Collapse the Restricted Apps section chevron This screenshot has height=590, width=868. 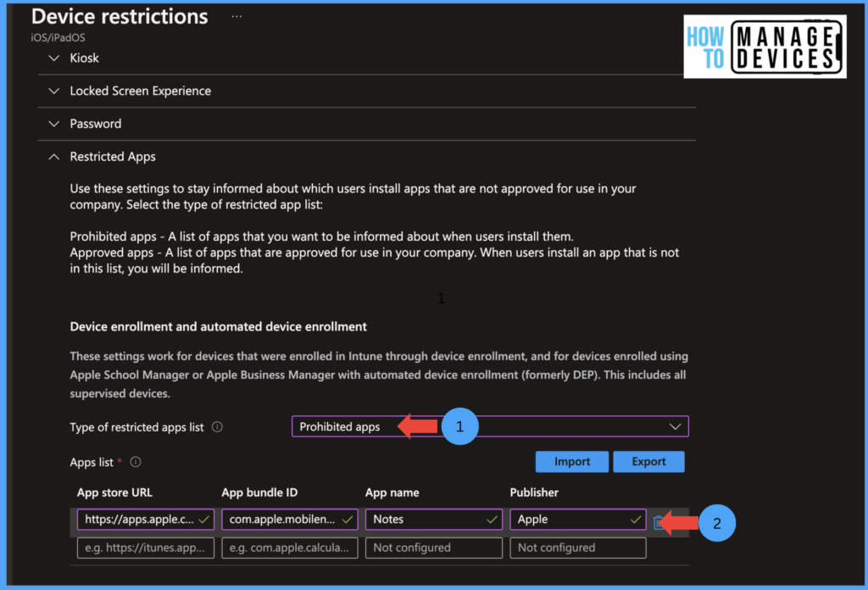(53, 157)
